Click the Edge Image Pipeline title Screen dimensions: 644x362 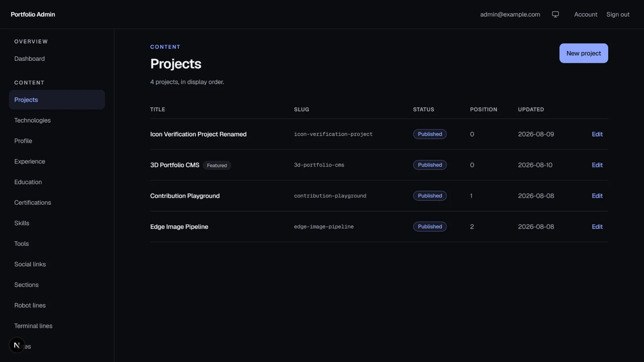point(179,227)
